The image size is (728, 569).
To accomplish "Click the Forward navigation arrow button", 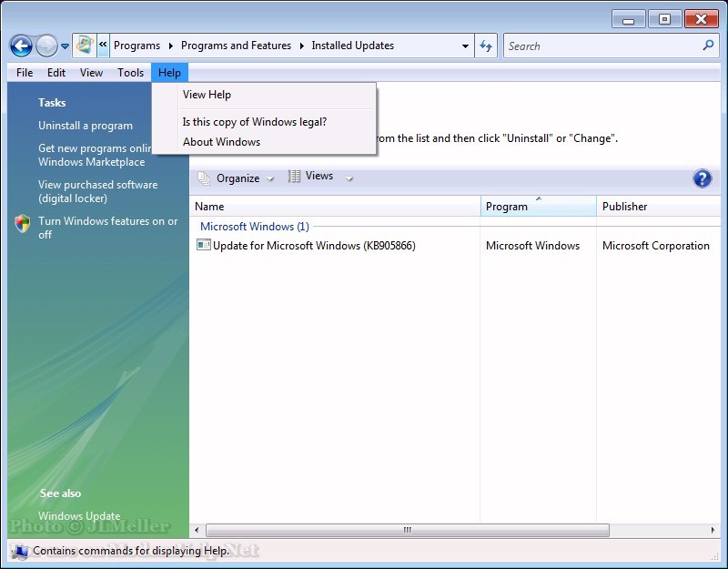I will [46, 46].
